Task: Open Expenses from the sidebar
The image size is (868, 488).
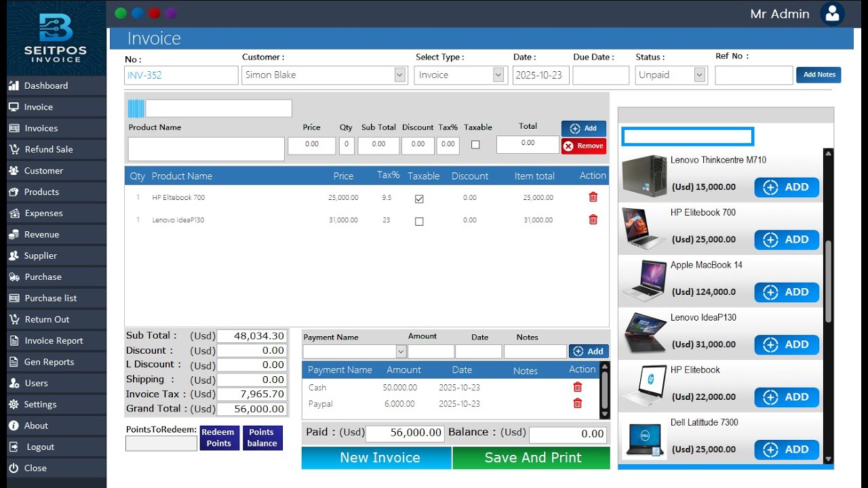Action: (x=56, y=213)
